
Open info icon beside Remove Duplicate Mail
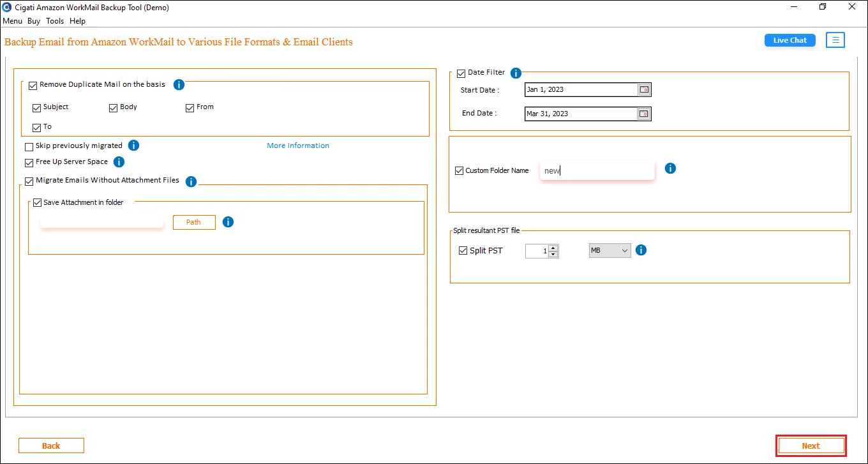179,85
